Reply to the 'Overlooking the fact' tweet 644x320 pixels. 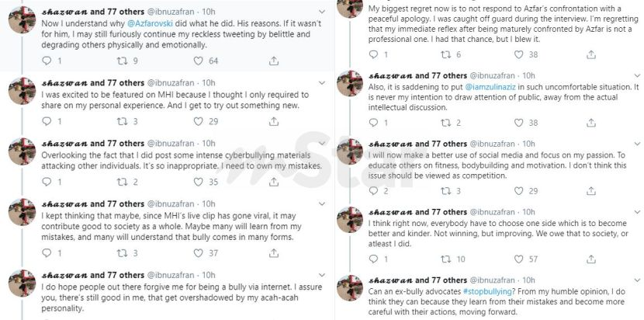(48, 182)
